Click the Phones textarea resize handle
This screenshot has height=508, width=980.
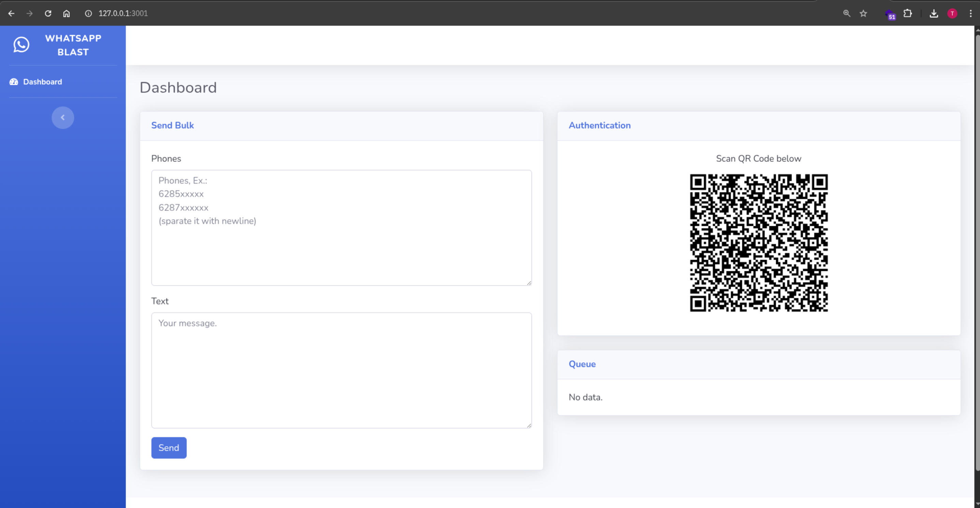coord(529,282)
